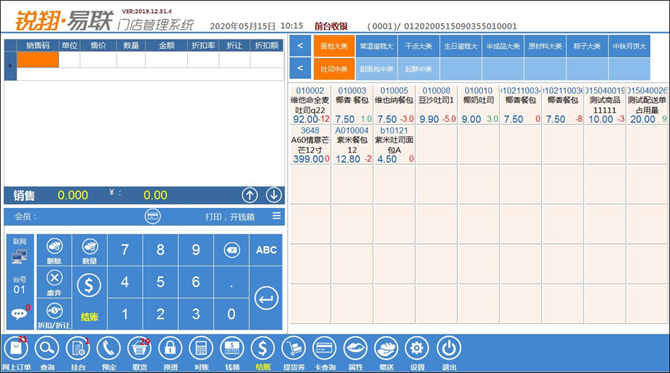Select the 起酥中类 sub-category tab

(419, 69)
